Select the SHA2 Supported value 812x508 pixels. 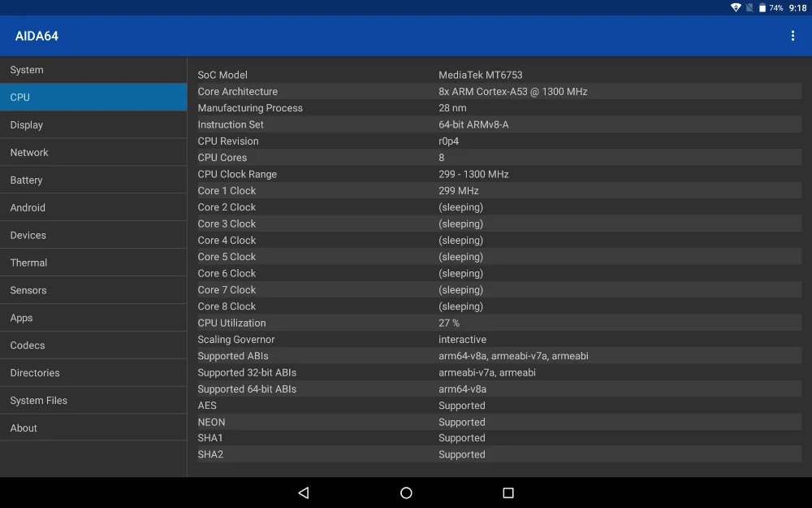point(461,454)
